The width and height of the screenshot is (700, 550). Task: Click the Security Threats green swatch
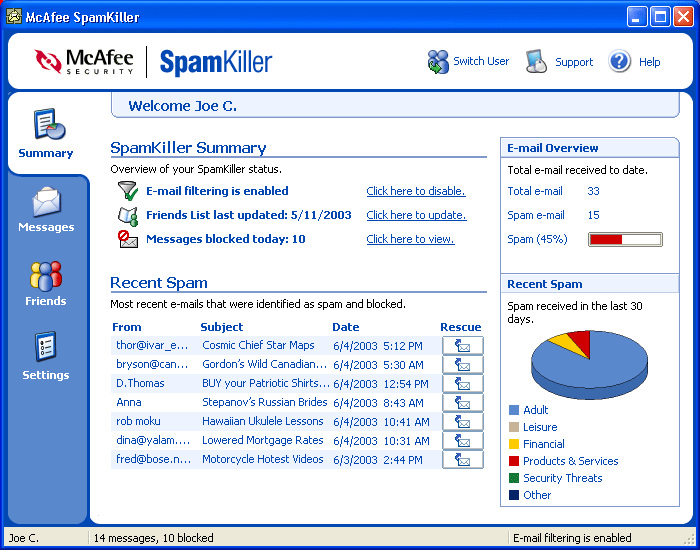(514, 478)
